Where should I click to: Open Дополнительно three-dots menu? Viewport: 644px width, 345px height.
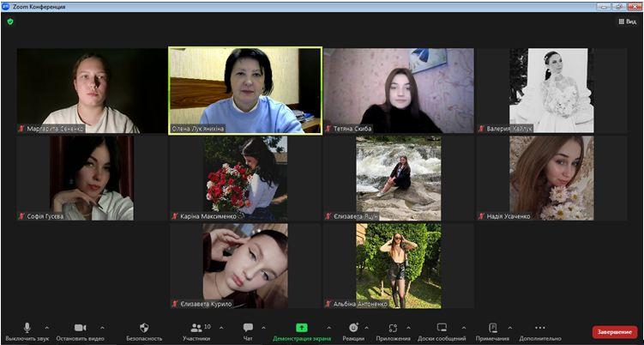point(540,327)
